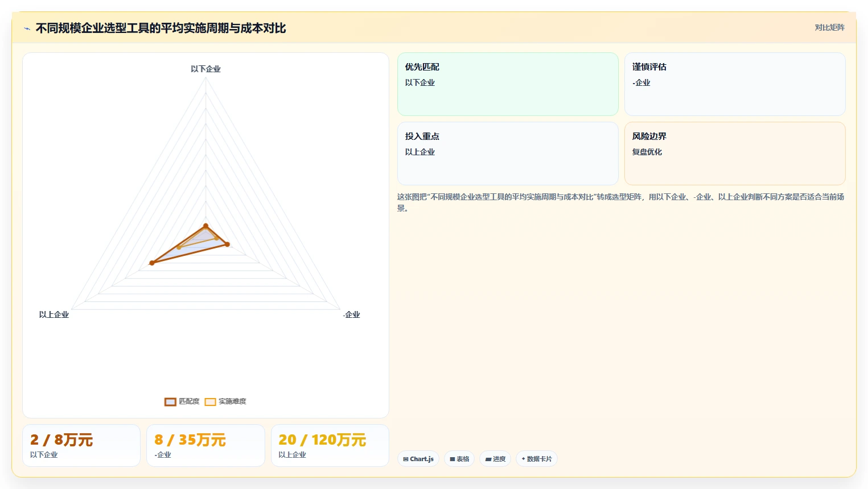868x489 pixels.
Task: Click the description paragraph below the cards
Action: (621, 202)
